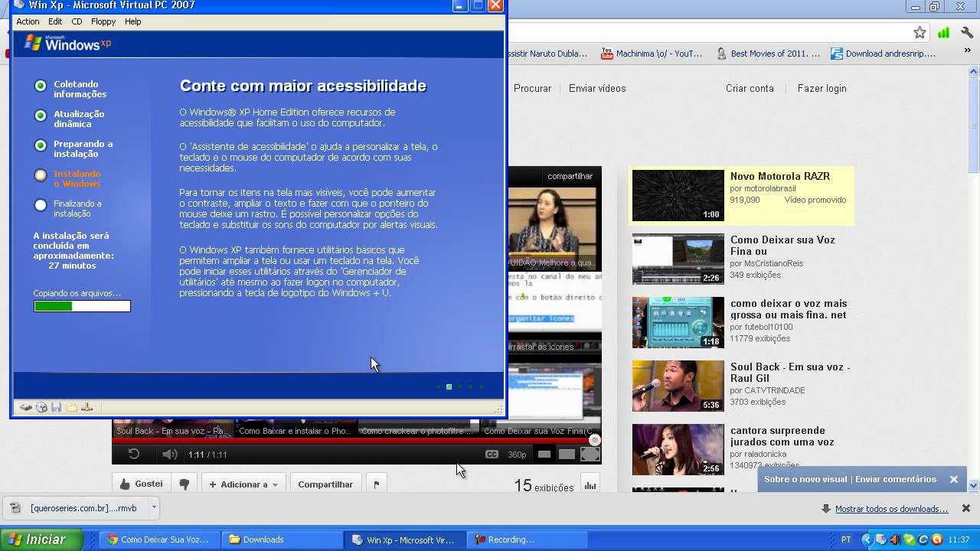Open the 360p video quality selector

point(517,455)
